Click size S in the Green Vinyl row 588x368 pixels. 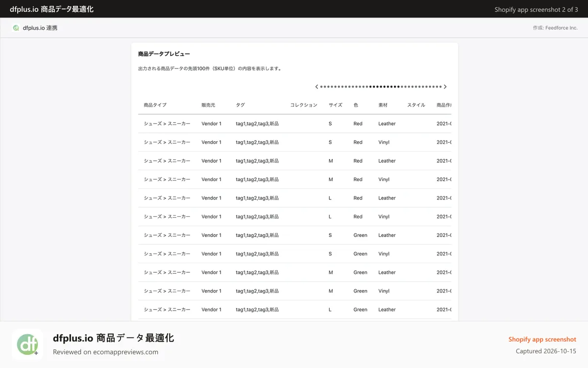[x=330, y=254]
